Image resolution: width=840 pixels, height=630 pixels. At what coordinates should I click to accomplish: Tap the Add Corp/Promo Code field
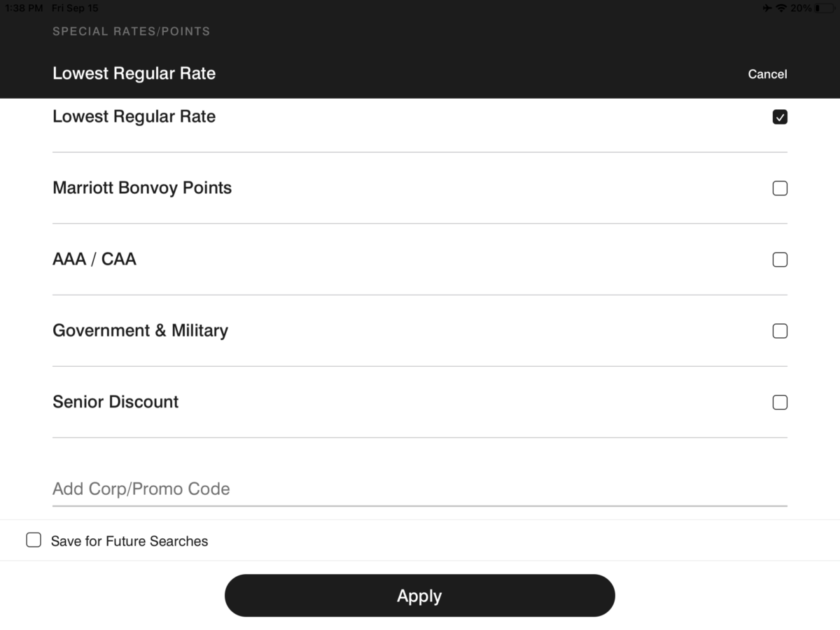(280, 489)
